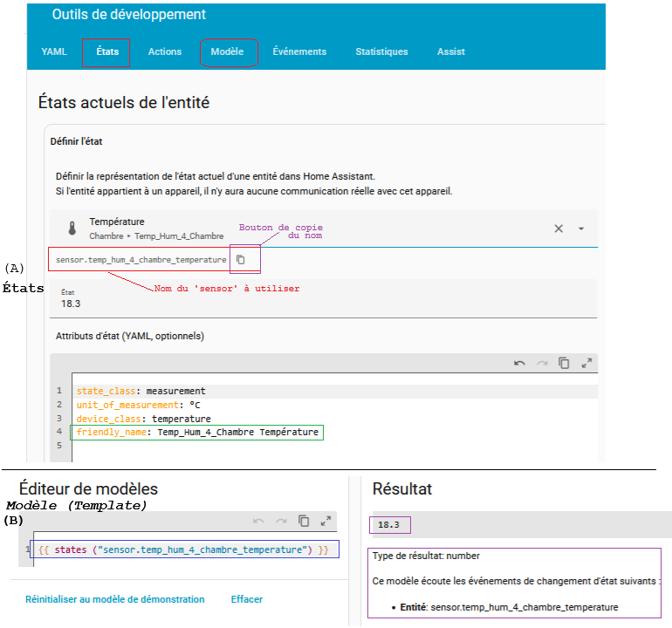Copy the template editor content
This screenshot has width=672, height=628.
[304, 521]
